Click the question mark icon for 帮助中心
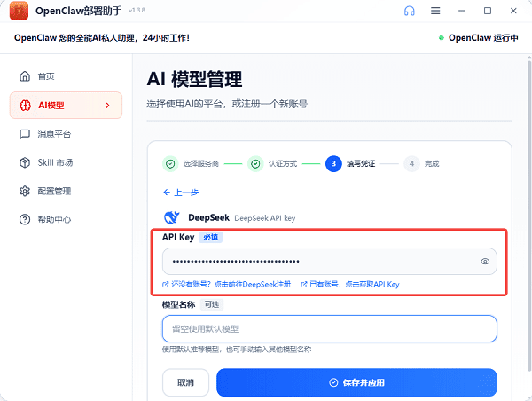Image resolution: width=532 pixels, height=401 pixels. click(x=25, y=220)
